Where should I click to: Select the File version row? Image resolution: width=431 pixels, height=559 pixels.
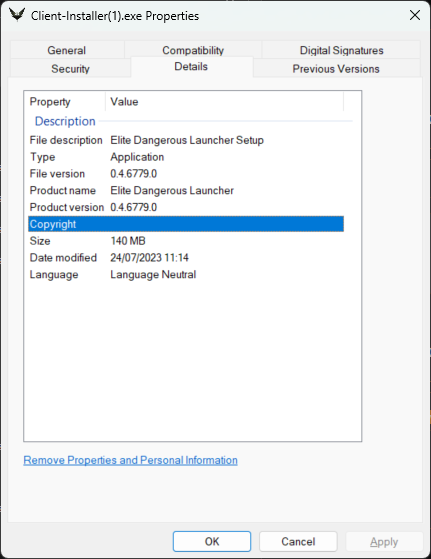[x=186, y=174]
